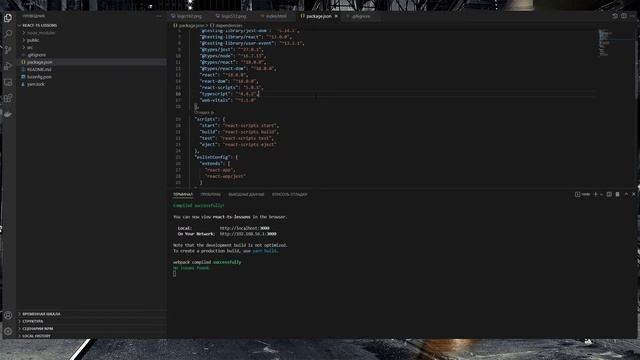Click the "start" script line
Image resolution: width=640 pixels, height=360 pixels.
(x=240, y=126)
